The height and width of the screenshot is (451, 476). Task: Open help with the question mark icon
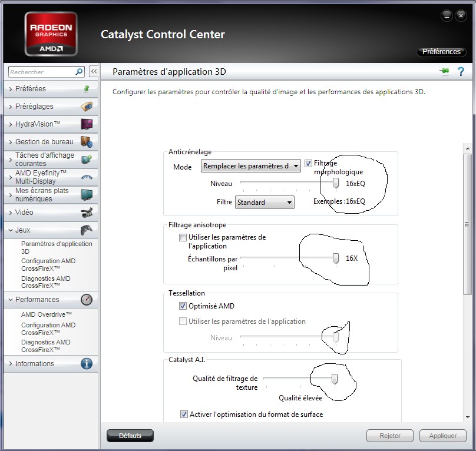[461, 72]
